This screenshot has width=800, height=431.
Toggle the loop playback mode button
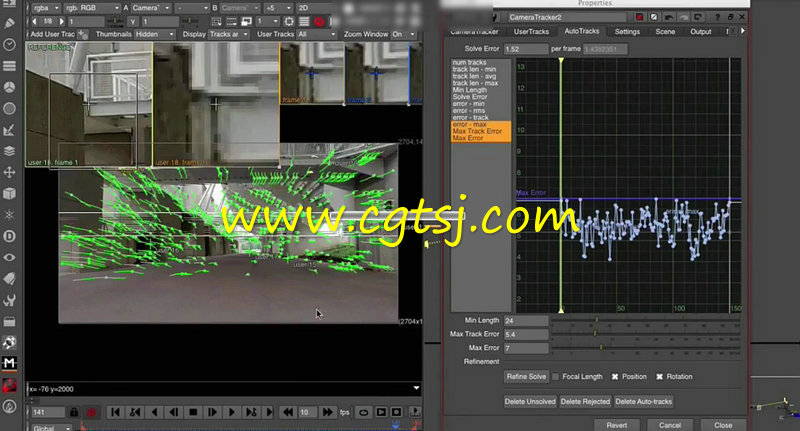coord(363,412)
